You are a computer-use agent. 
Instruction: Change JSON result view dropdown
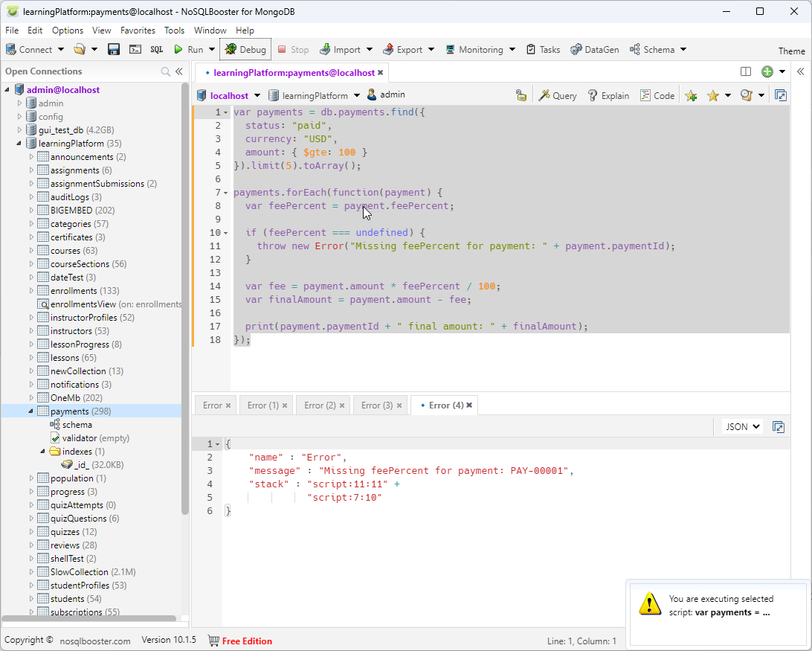point(742,426)
